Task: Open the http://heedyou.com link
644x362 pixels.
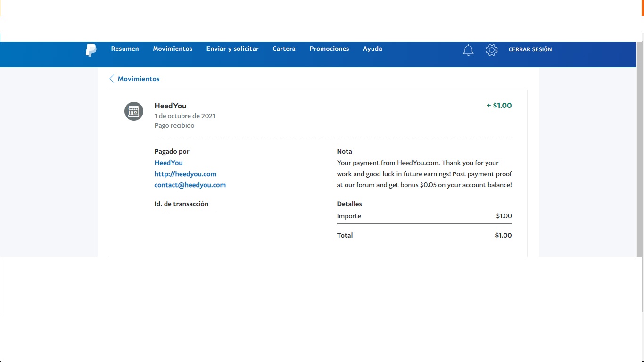Action: tap(185, 174)
